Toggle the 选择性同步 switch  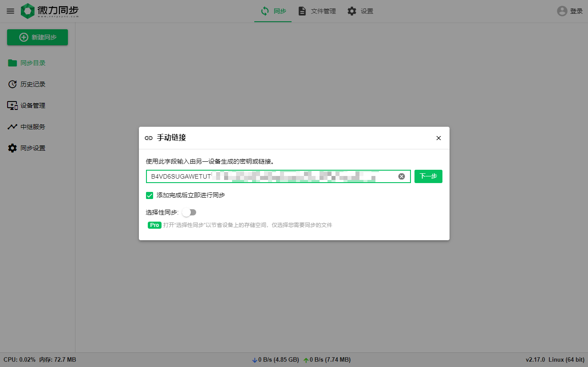pyautogui.click(x=189, y=212)
